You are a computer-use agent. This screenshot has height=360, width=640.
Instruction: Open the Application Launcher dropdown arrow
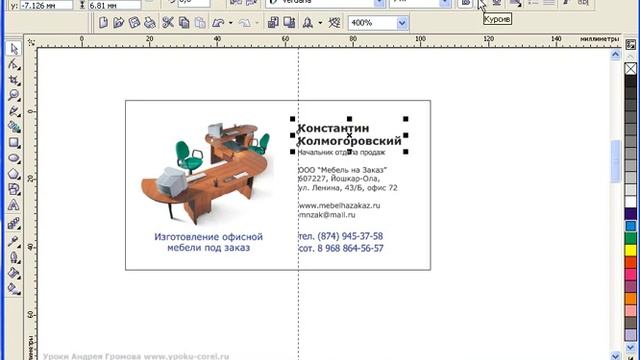pos(320,23)
